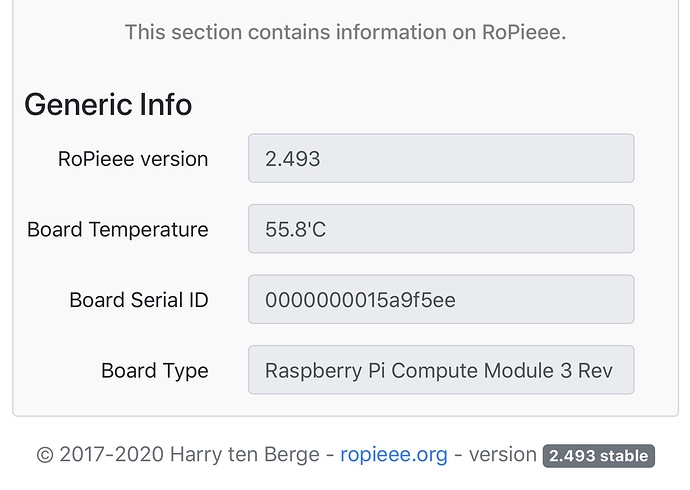Select the Board Type field with Raspberry Pi

[x=441, y=370]
